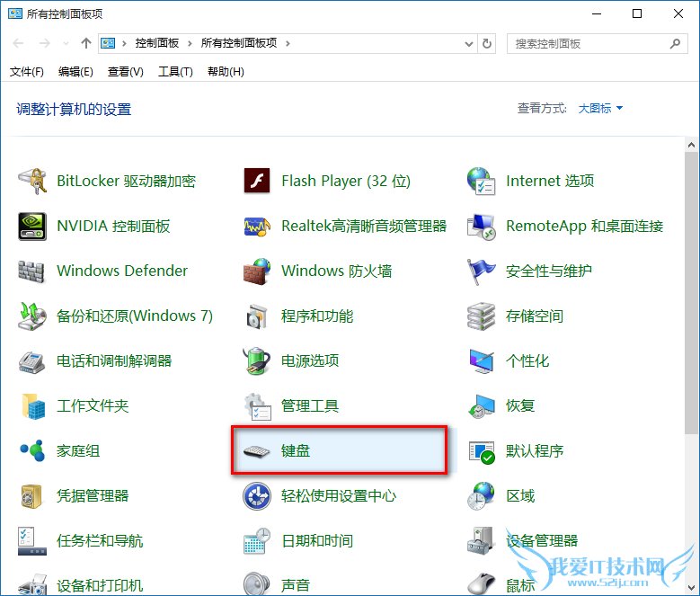Open the 设备和打印机 printer icon
Viewport: 700px width, 596px height.
click(32, 584)
